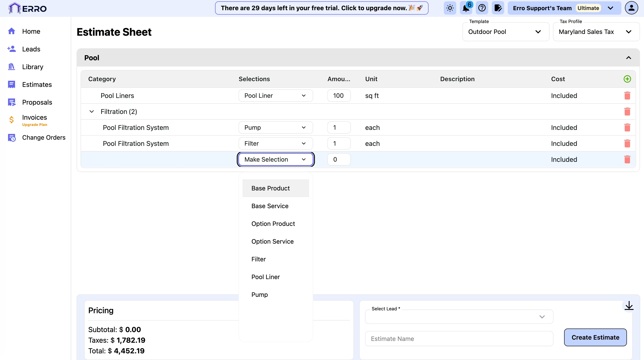
Task: Click the Create Estimate button
Action: pos(595,337)
